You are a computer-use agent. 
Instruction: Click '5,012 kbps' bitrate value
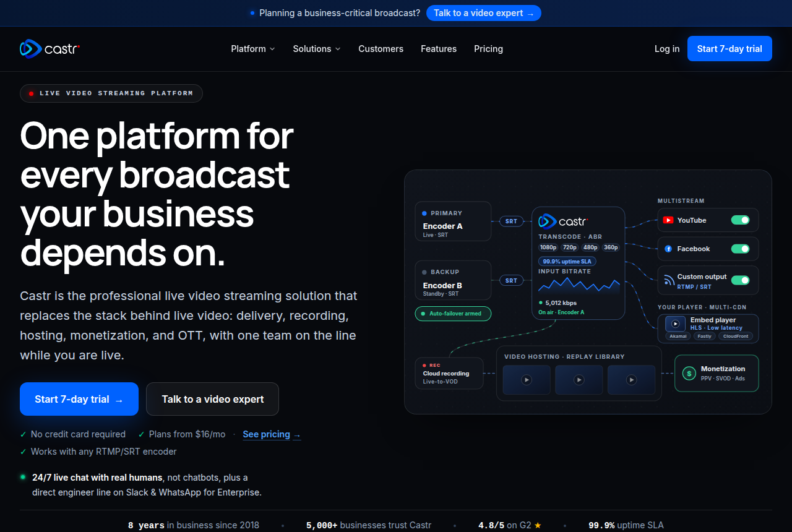[561, 303]
